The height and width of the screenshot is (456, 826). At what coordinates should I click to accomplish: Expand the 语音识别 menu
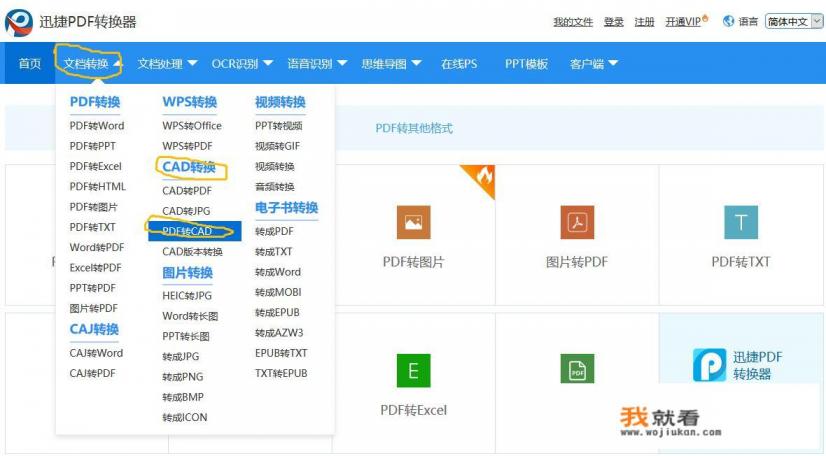point(317,64)
